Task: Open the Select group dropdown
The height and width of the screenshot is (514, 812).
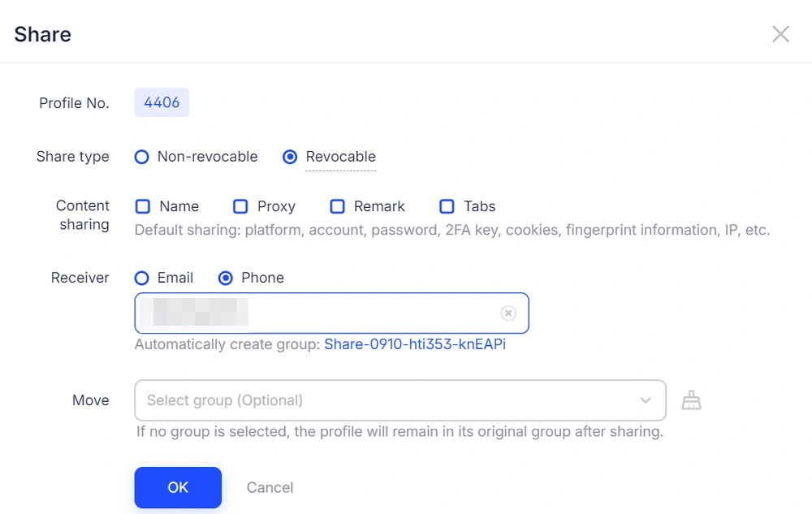Action: click(x=400, y=400)
